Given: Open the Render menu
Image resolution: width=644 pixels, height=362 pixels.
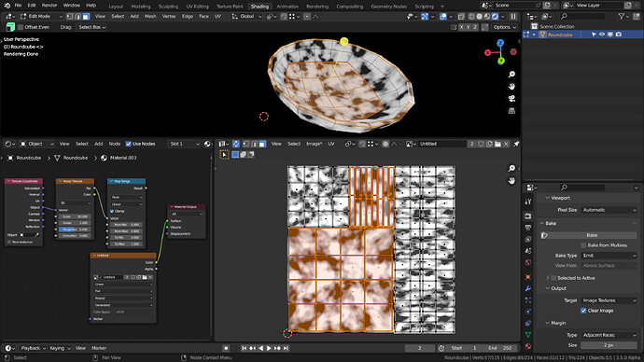Looking at the screenshot, I should [x=49, y=6].
